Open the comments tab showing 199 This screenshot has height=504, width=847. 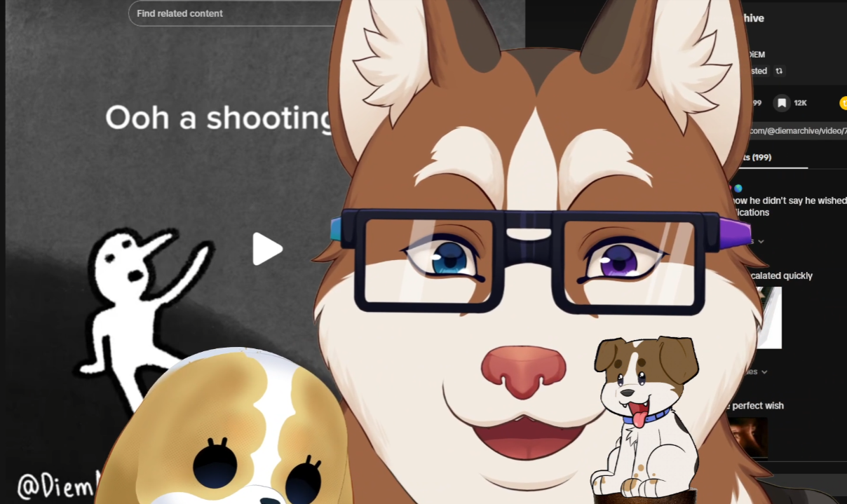759,158
